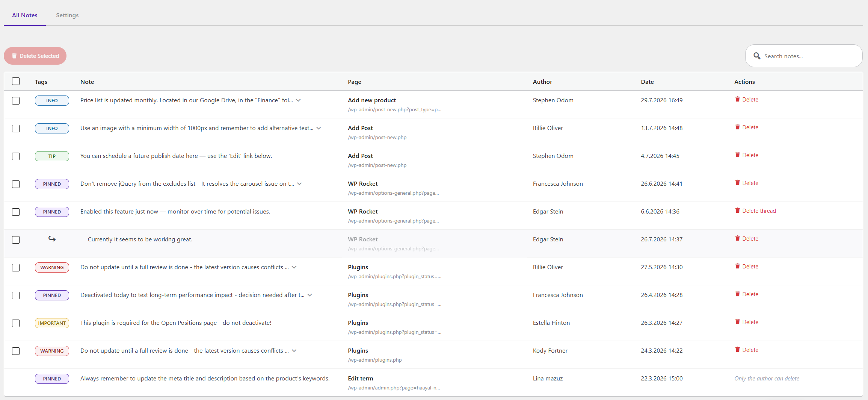The width and height of the screenshot is (868, 400).
Task: Switch to the Settings tab
Action: pos(67,15)
